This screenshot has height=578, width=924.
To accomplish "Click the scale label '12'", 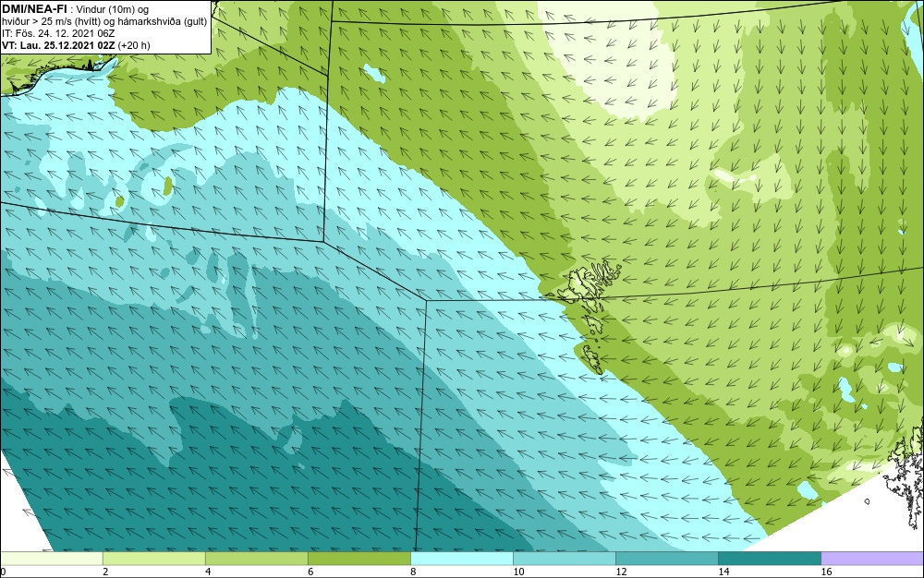I will point(621,572).
